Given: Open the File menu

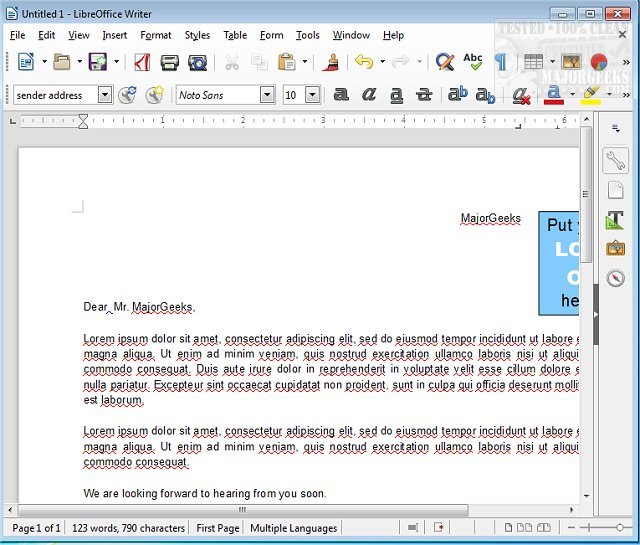Looking at the screenshot, I should coord(18,36).
